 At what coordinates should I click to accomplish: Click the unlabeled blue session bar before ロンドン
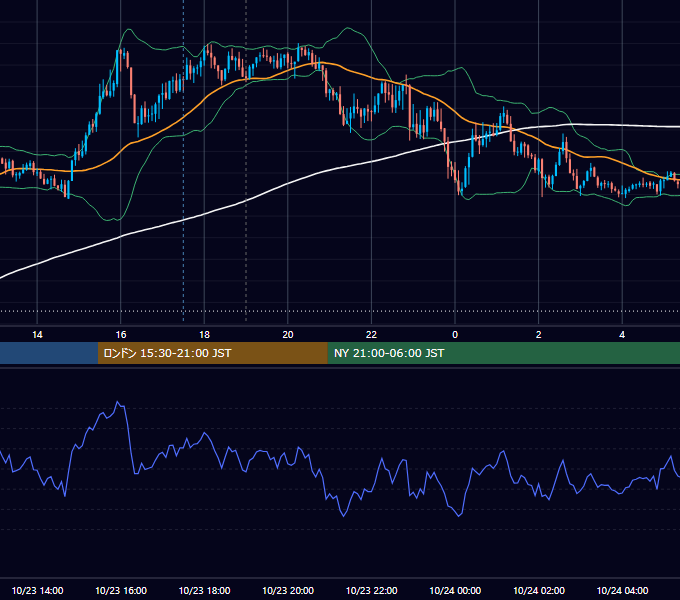tap(49, 353)
